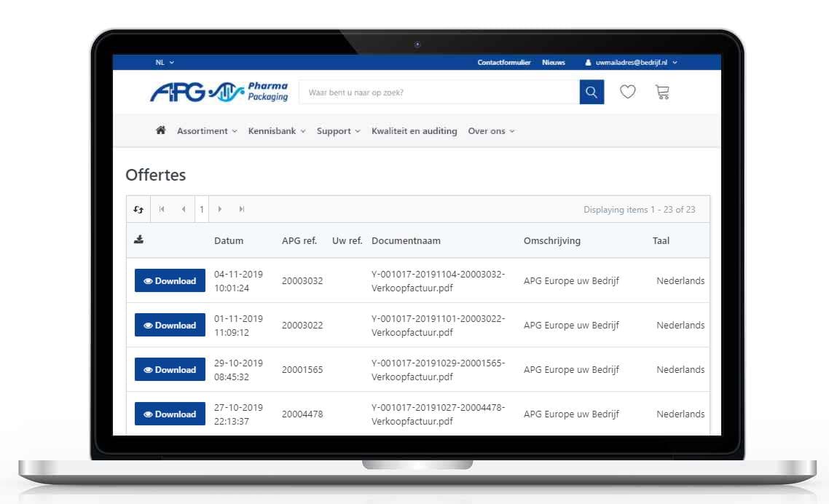Download the 27-10-2019 document
The image size is (829, 504).
pos(170,414)
